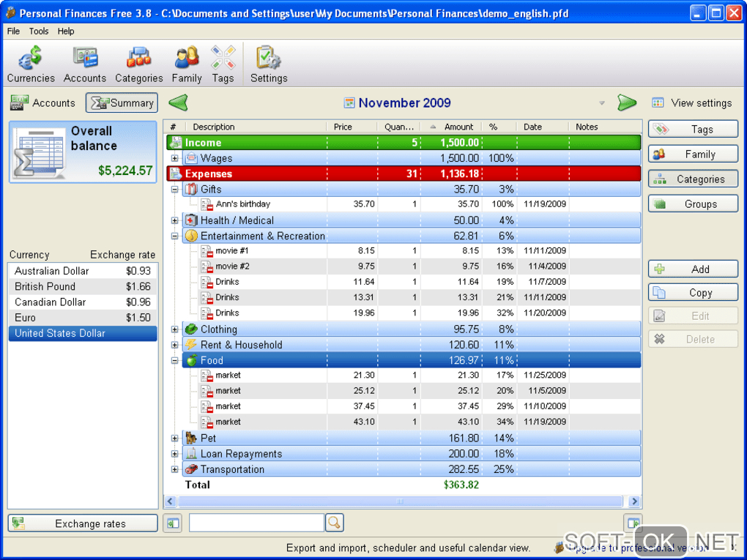
Task: Open the Tags toolbar icon
Action: point(223,64)
